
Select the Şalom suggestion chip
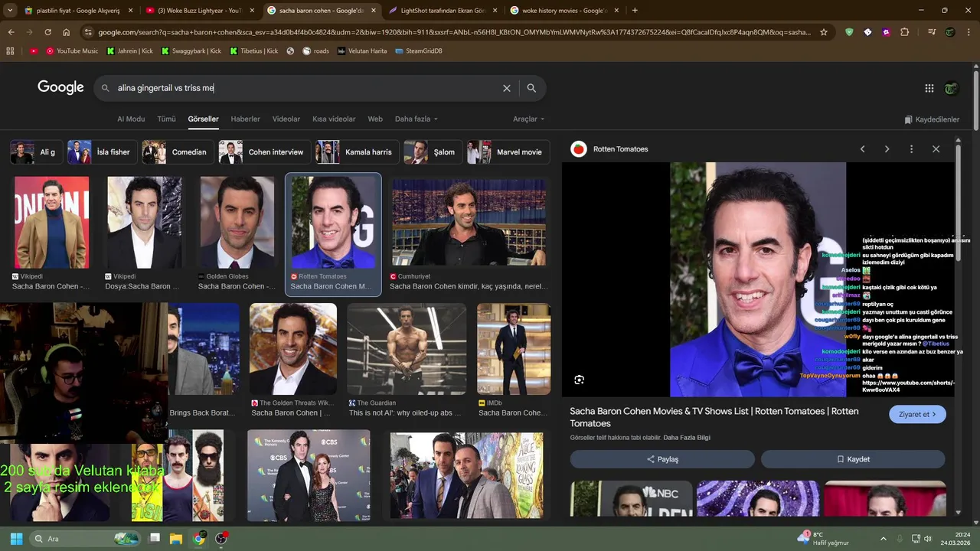433,152
